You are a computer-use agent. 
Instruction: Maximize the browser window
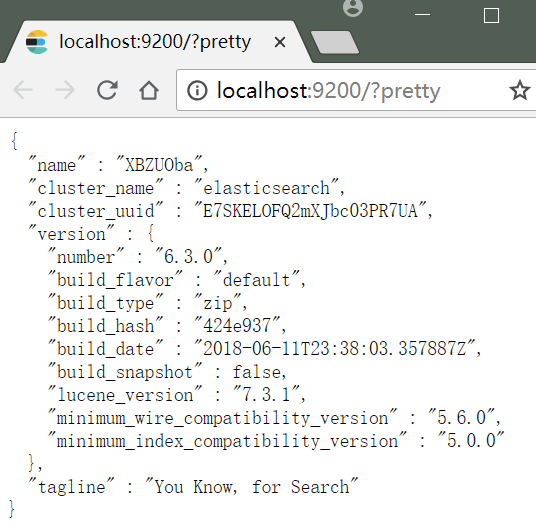click(491, 15)
